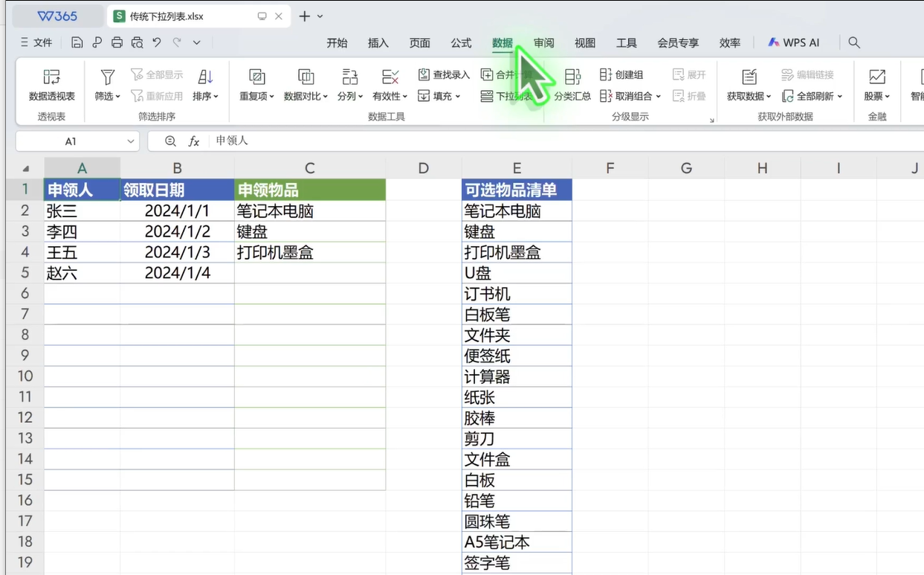
Task: Click the 重复项 duplicates icon
Action: tap(256, 77)
